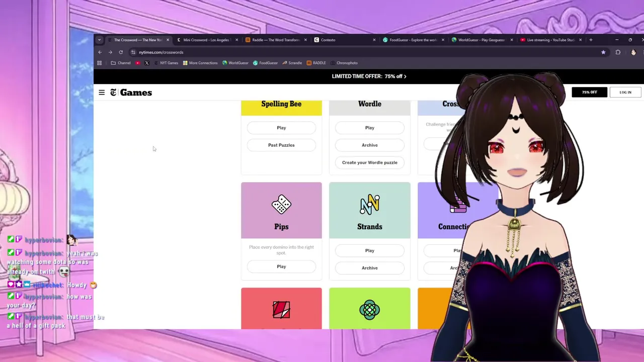The image size is (644, 362).
Task: Switch to The Crossword tab
Action: click(138, 40)
